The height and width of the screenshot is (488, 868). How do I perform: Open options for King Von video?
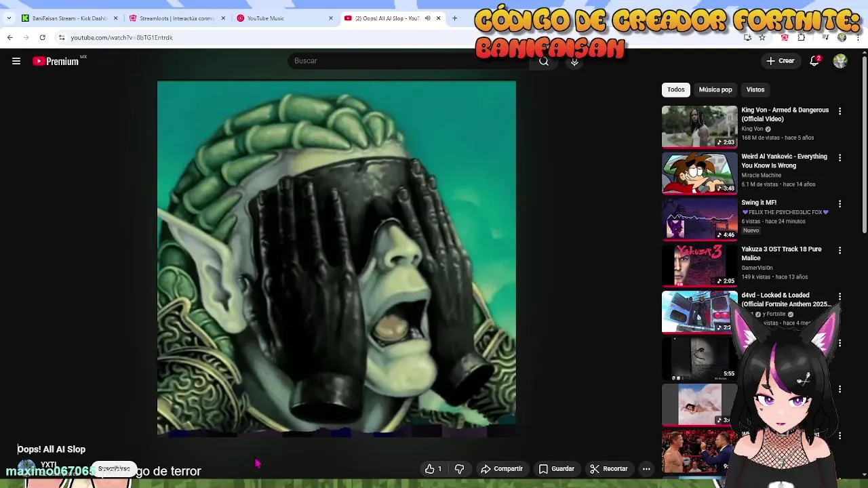click(x=840, y=111)
